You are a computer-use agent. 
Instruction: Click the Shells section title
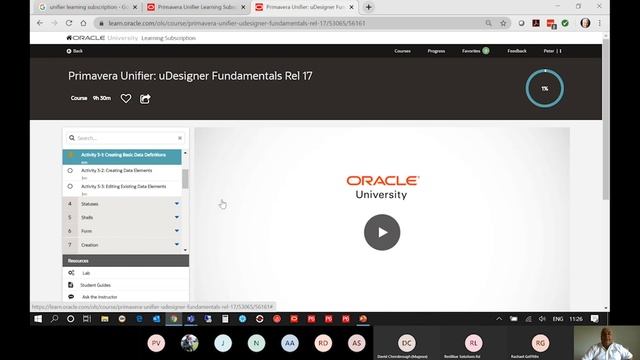tap(87, 218)
